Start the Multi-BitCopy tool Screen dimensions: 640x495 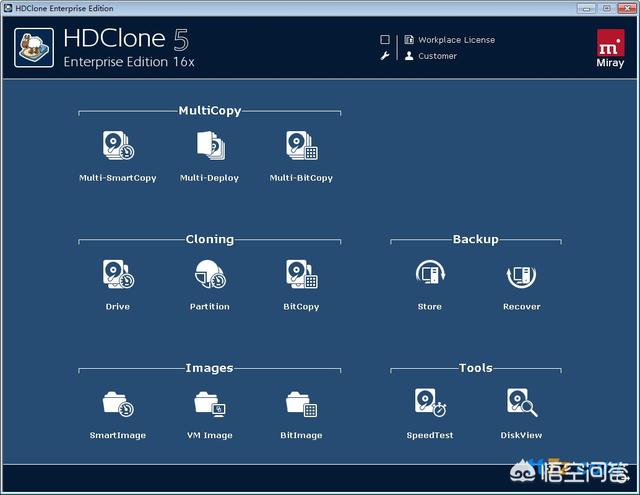tap(302, 146)
